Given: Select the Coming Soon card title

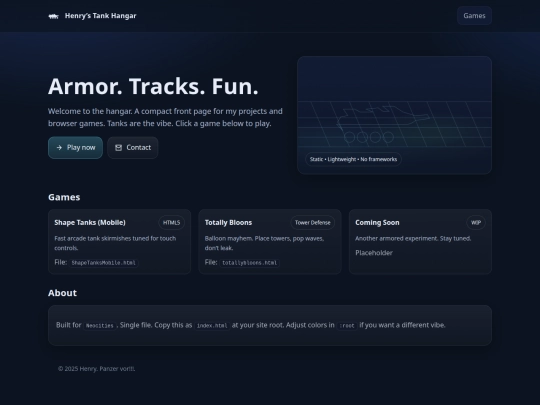Looking at the screenshot, I should pos(377,222).
